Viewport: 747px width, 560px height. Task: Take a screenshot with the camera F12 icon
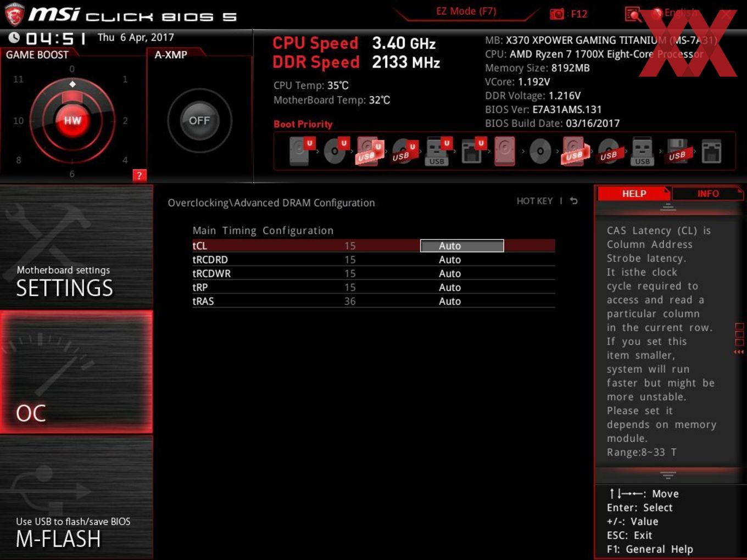click(557, 14)
